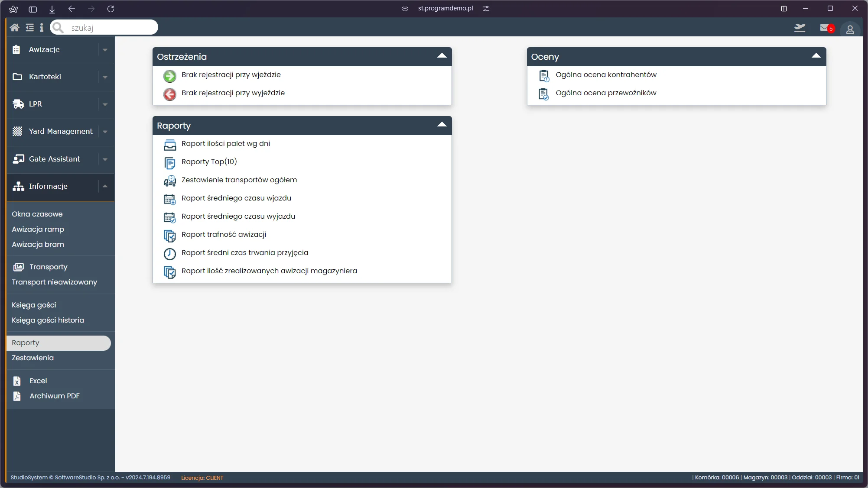Click Ogólna ocena kontrahentów link
The width and height of the screenshot is (868, 488).
[606, 74]
